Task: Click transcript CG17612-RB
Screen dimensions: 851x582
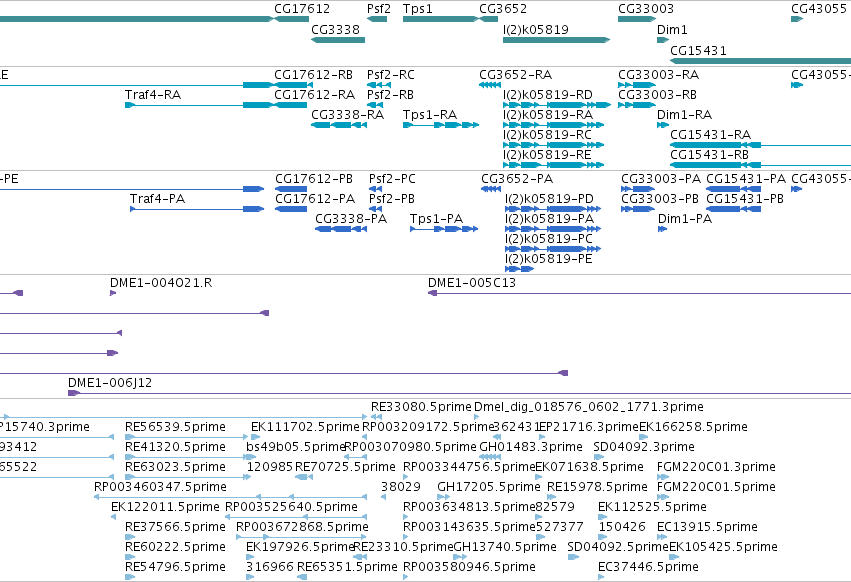Action: [313, 74]
